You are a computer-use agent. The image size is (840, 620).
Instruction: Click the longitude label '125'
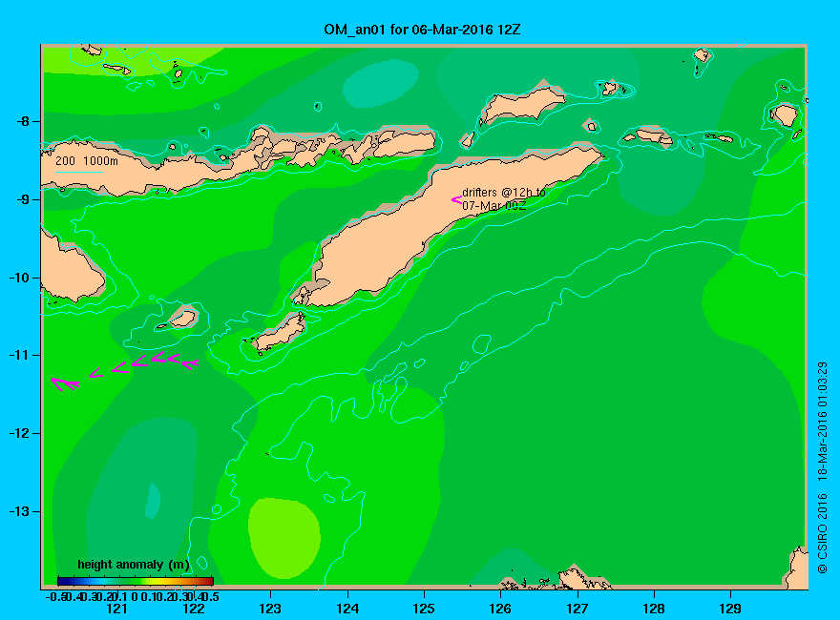pyautogui.click(x=424, y=609)
